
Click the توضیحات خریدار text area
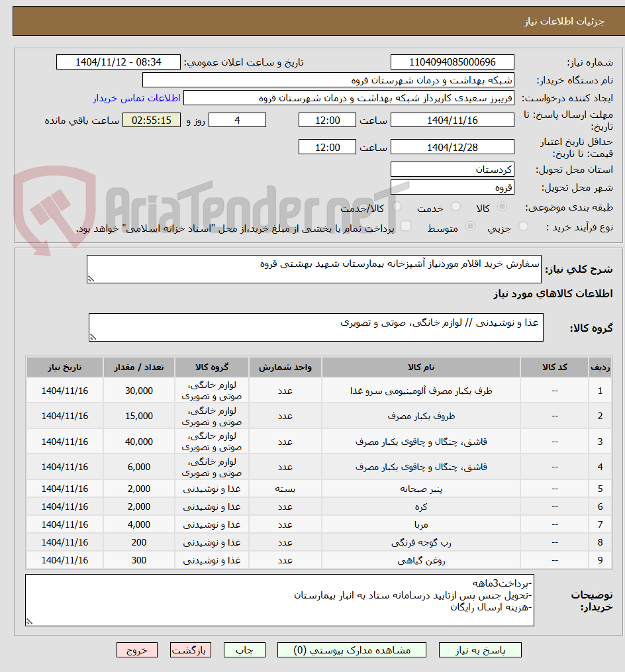point(279,600)
